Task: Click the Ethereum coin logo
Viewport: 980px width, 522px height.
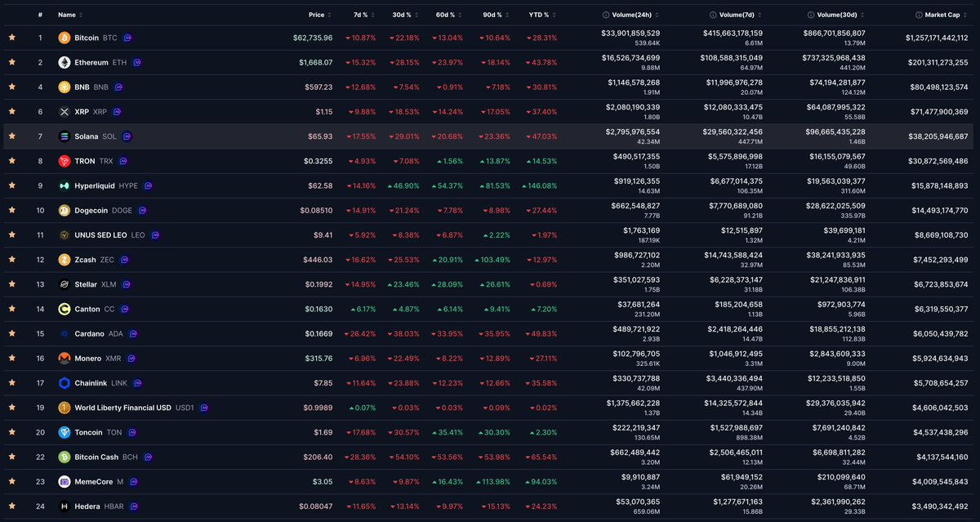Action: [65, 62]
